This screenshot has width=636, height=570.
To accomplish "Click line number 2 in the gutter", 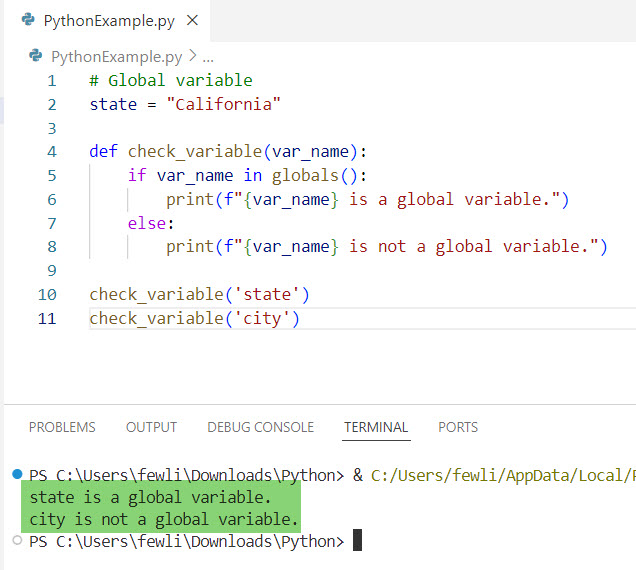I will tap(52, 105).
